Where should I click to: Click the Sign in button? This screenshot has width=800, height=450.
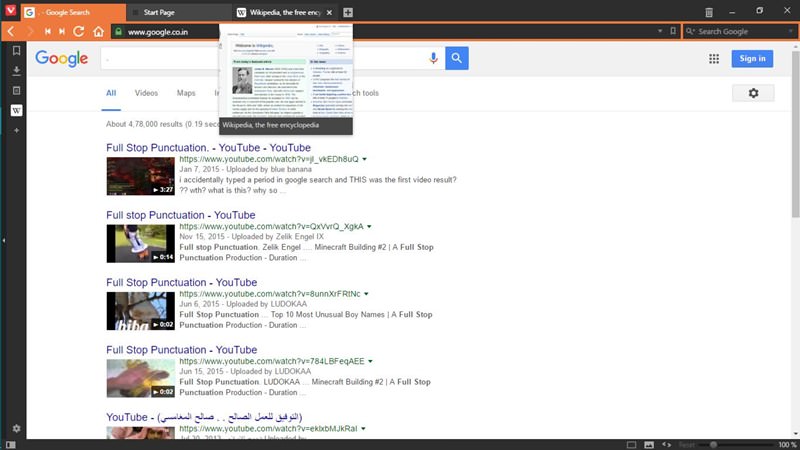pyautogui.click(x=752, y=58)
